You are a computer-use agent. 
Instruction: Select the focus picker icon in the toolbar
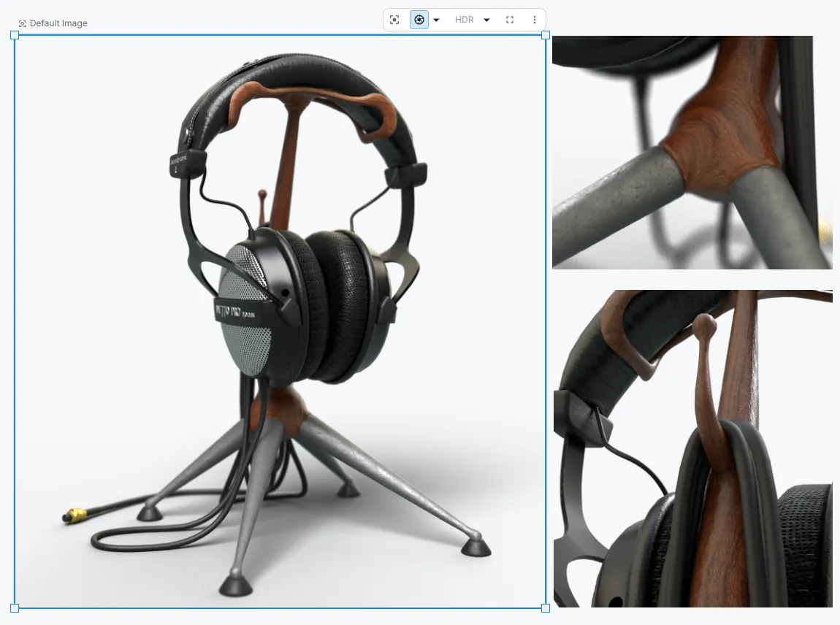click(394, 20)
